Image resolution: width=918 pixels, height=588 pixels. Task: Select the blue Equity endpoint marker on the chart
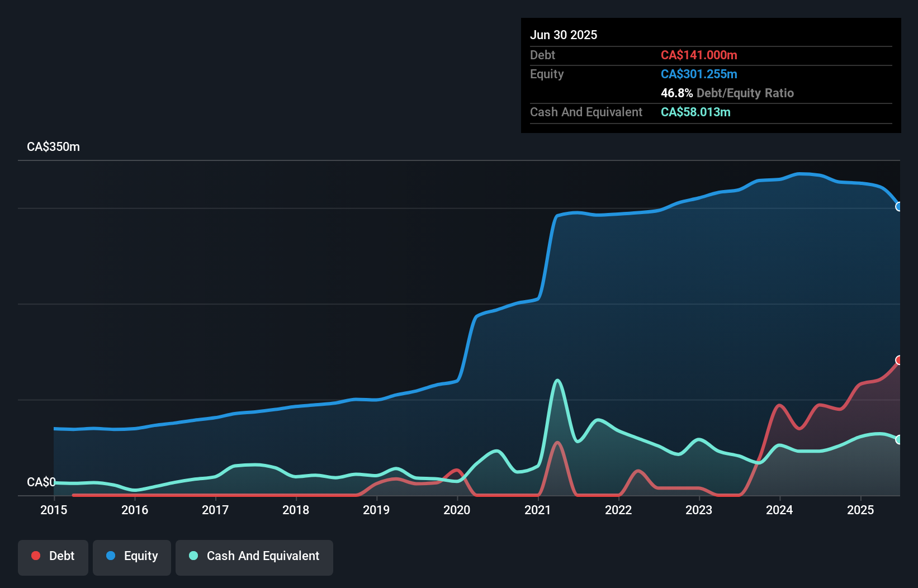pyautogui.click(x=899, y=207)
